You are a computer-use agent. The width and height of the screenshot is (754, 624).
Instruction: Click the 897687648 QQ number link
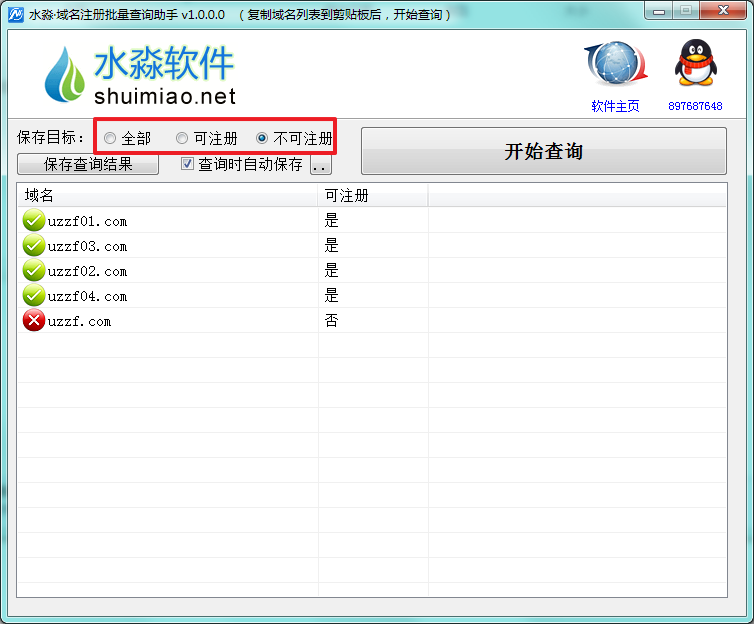[x=695, y=106]
